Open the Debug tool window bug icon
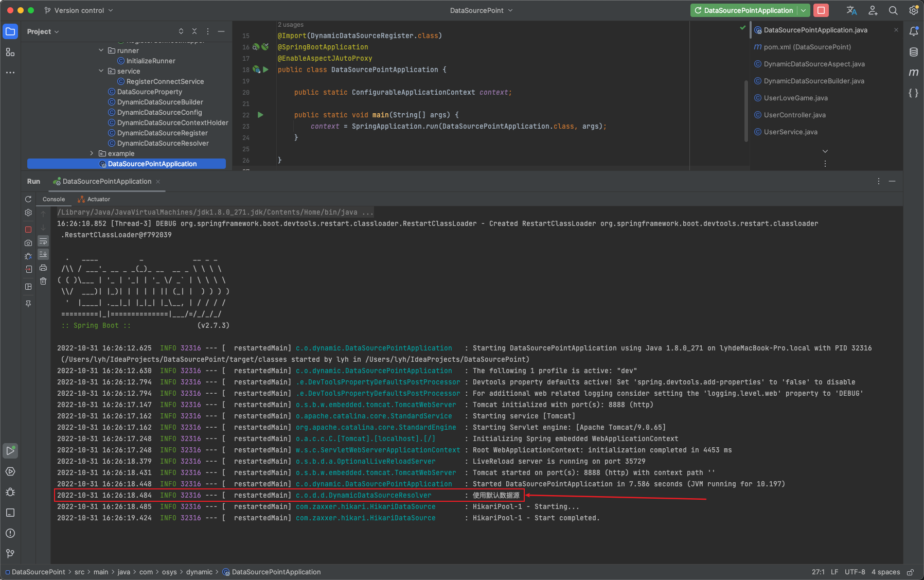This screenshot has width=924, height=580. click(10, 492)
